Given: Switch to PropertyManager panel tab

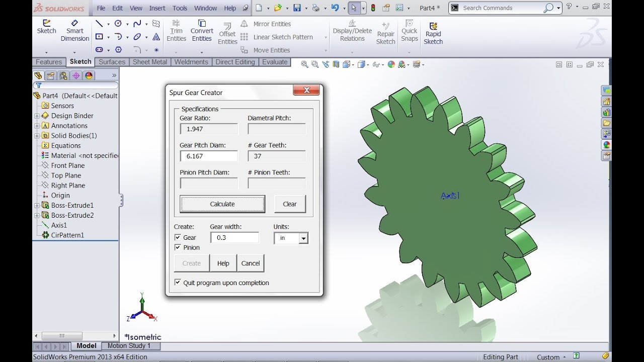Looking at the screenshot, I should point(51,75).
